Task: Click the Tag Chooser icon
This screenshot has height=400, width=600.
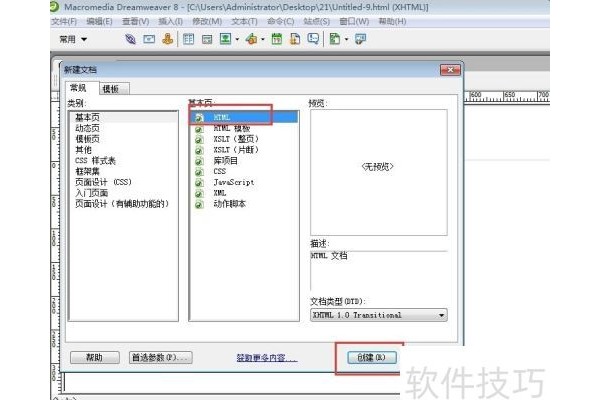Action: (360, 39)
